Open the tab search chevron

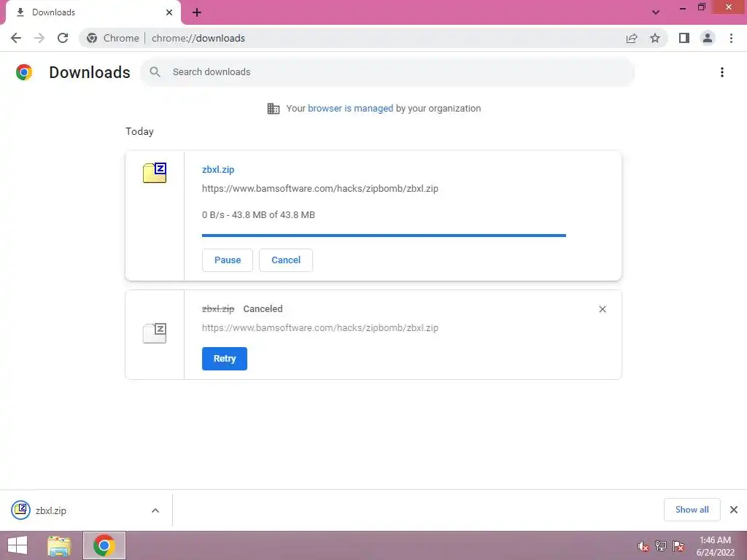click(x=656, y=12)
